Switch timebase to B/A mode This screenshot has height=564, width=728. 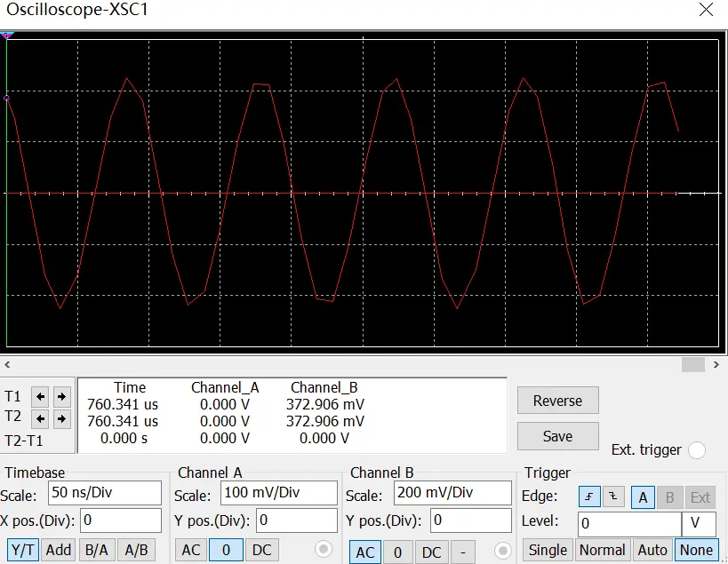[97, 551]
